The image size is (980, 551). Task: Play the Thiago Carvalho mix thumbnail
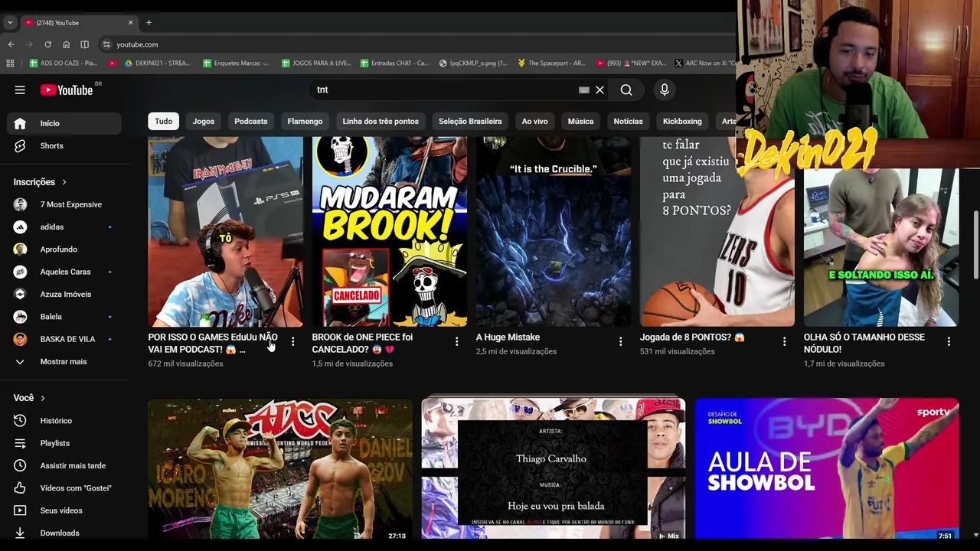pos(554,468)
